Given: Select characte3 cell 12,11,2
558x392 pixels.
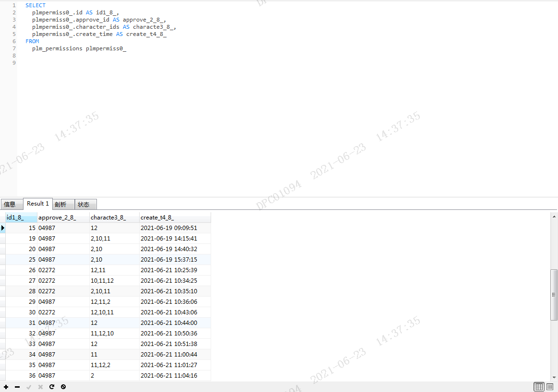Looking at the screenshot, I should tap(114, 302).
